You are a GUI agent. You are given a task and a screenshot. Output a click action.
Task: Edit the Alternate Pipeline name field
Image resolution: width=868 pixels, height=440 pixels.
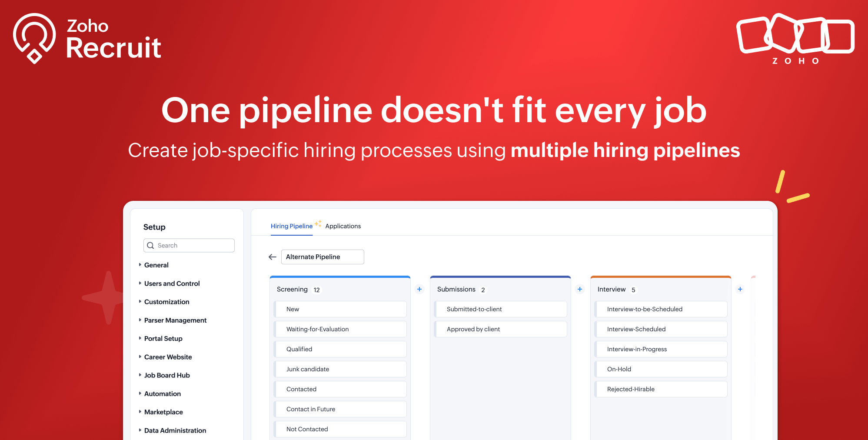(x=323, y=257)
